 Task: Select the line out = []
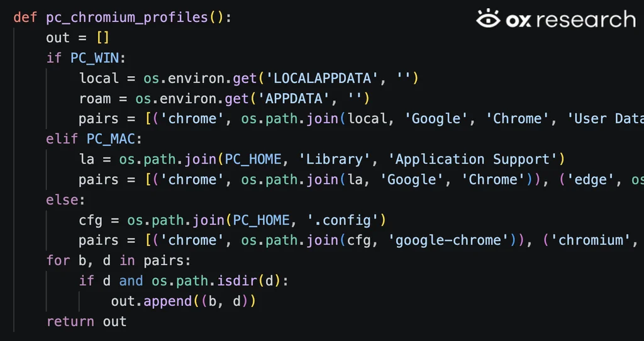click(77, 38)
